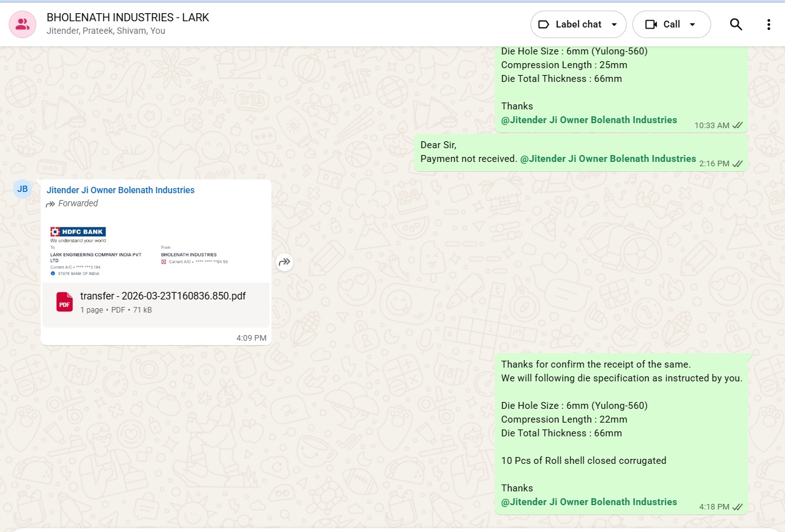Click the JB sender avatar
This screenshot has height=532, width=785.
point(23,189)
